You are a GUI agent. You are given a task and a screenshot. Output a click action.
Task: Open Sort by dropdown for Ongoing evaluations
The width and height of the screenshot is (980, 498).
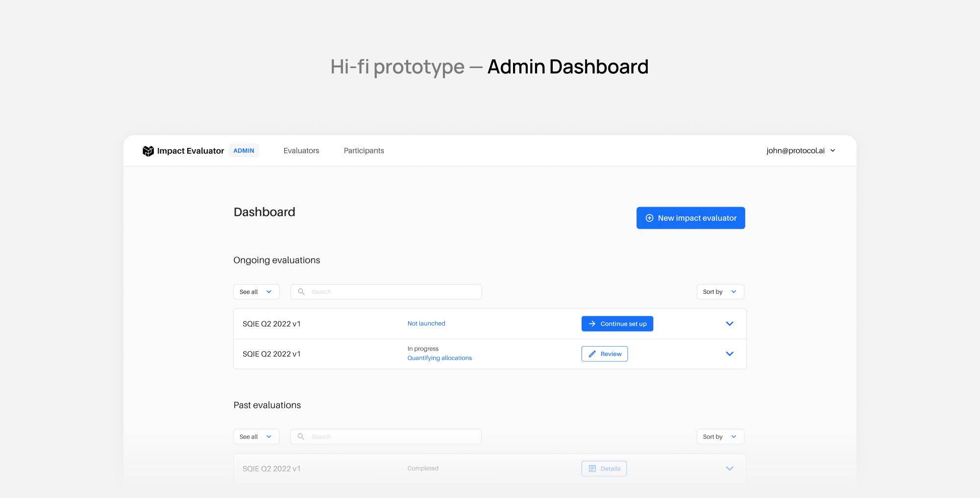point(720,292)
